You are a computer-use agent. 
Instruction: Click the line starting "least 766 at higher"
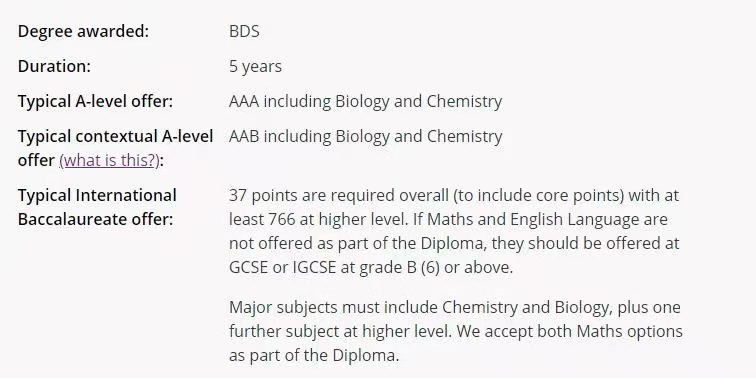[448, 219]
